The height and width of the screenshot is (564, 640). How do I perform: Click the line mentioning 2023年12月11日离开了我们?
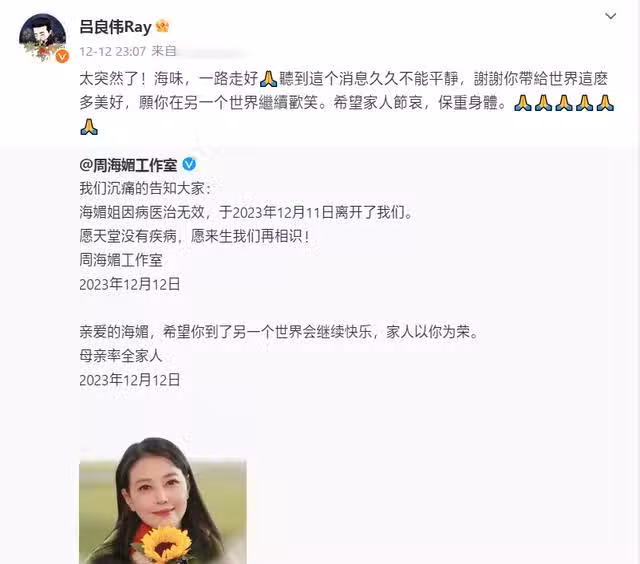pyautogui.click(x=247, y=212)
